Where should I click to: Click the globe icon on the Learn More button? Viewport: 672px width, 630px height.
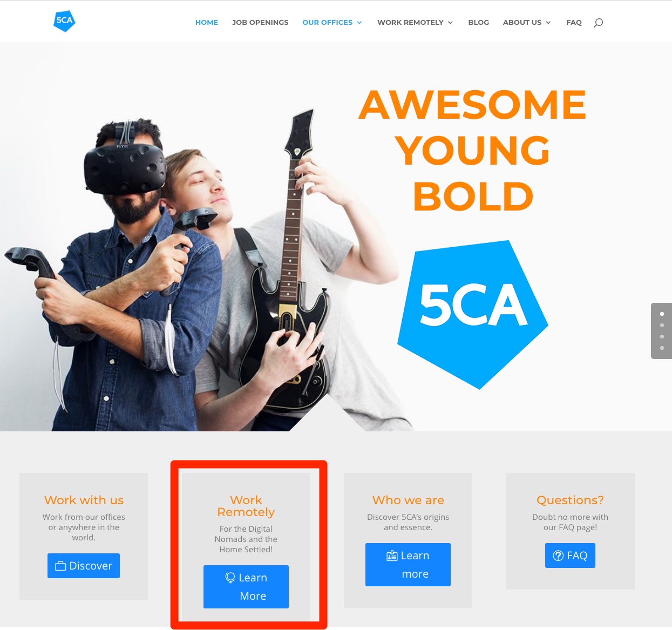(x=230, y=578)
